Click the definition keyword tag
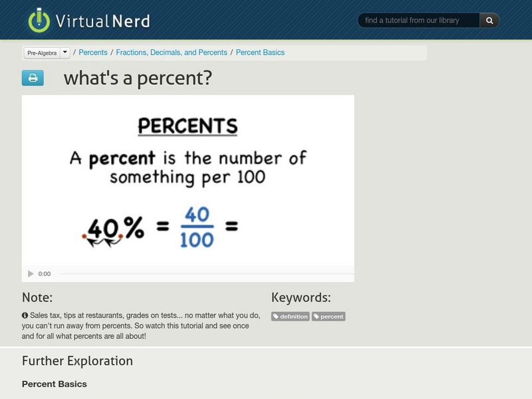Image resolution: width=532 pixels, height=399 pixels. coord(291,317)
